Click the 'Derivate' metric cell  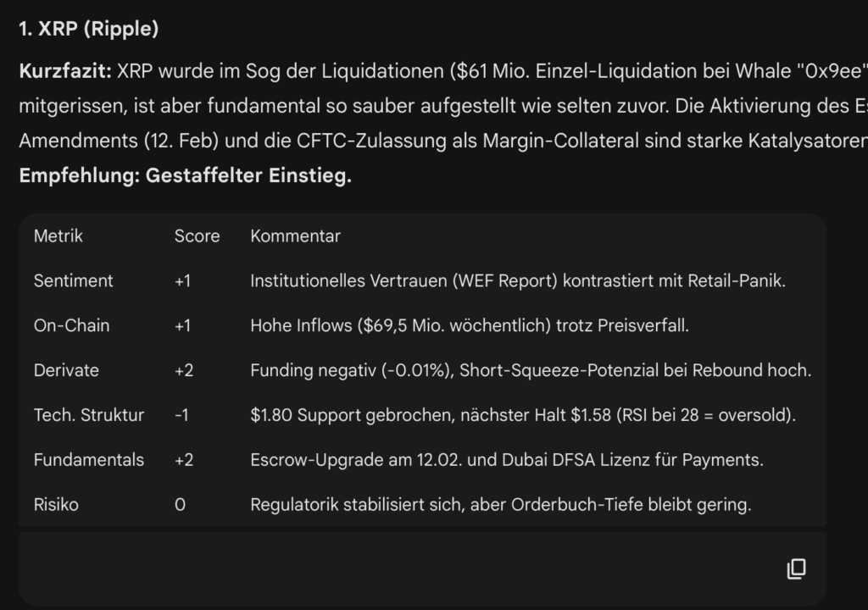point(66,371)
